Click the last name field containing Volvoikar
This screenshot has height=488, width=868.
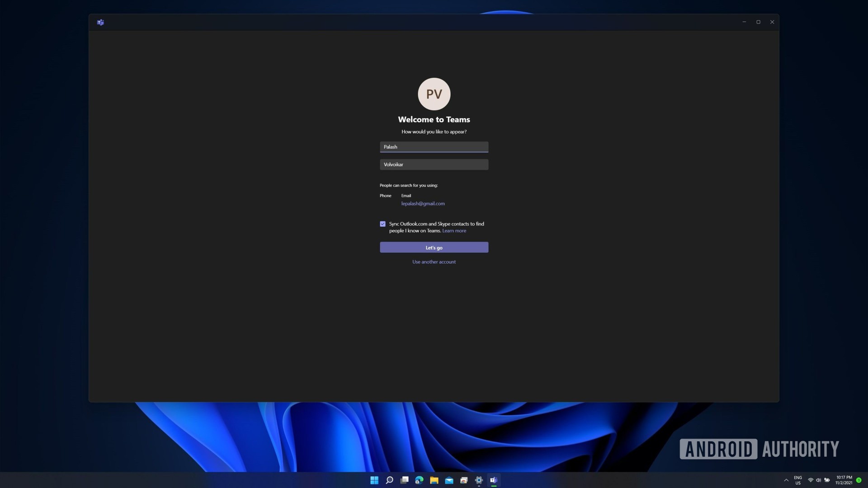click(x=434, y=164)
